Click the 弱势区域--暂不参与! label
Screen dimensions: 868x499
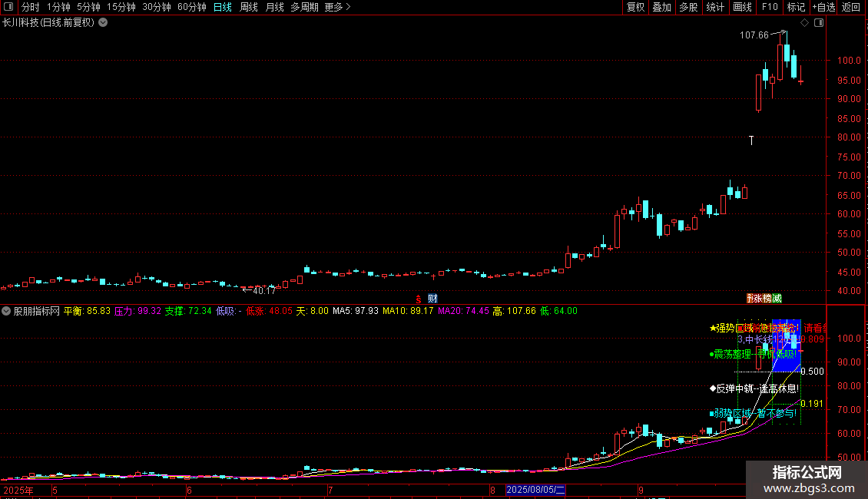pyautogui.click(x=753, y=413)
